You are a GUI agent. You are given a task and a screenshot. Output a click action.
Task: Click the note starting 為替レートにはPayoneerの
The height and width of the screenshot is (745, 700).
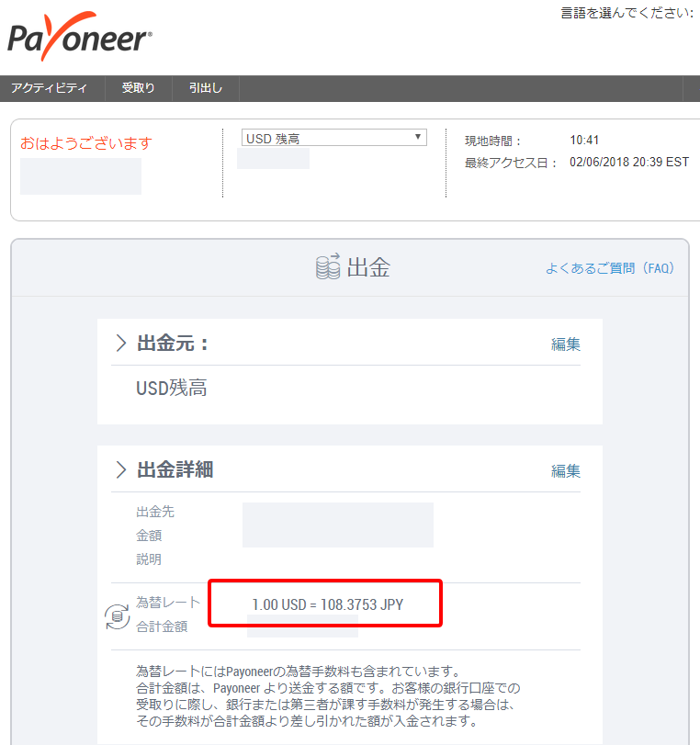tap(328, 696)
